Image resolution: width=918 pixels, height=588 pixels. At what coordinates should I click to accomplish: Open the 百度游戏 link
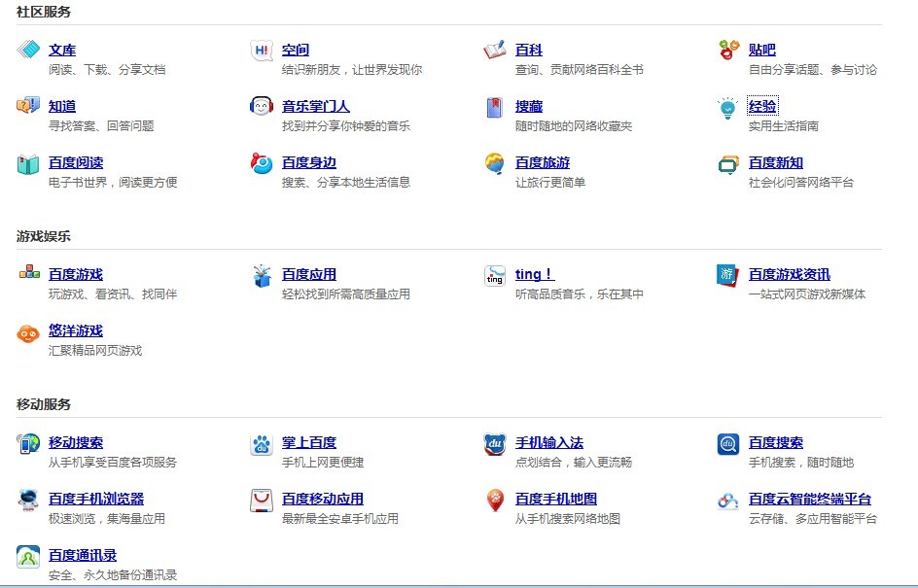[x=76, y=274]
